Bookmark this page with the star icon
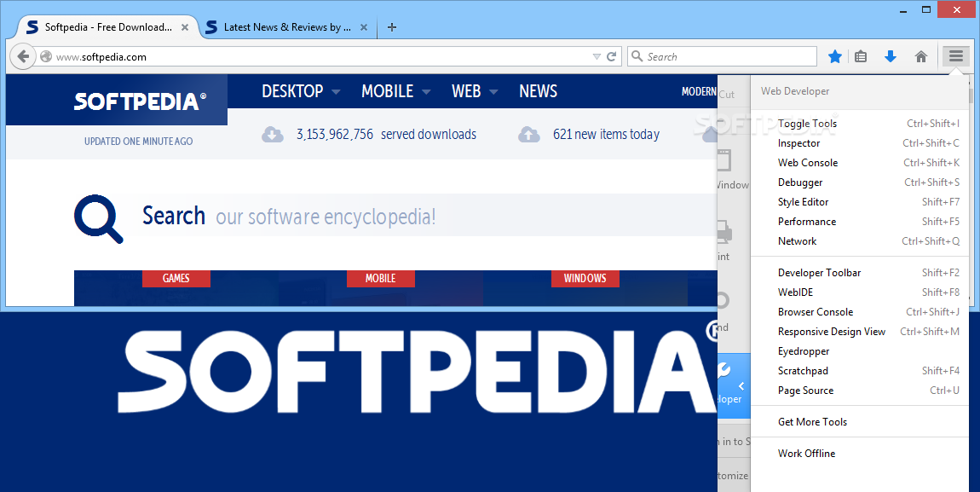The width and height of the screenshot is (980, 492). click(835, 57)
